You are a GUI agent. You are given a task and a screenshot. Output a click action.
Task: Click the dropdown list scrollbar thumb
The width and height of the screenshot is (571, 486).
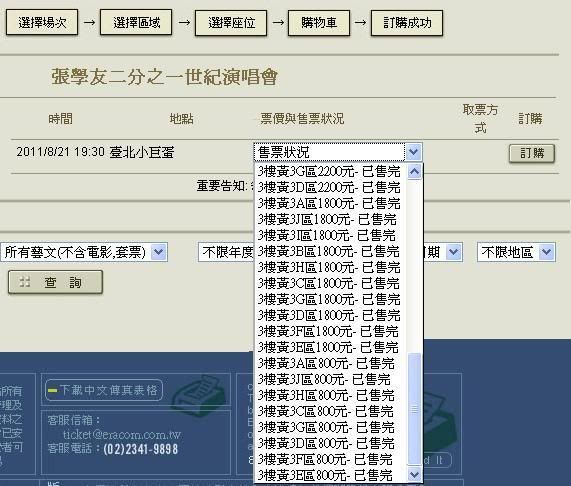414,409
